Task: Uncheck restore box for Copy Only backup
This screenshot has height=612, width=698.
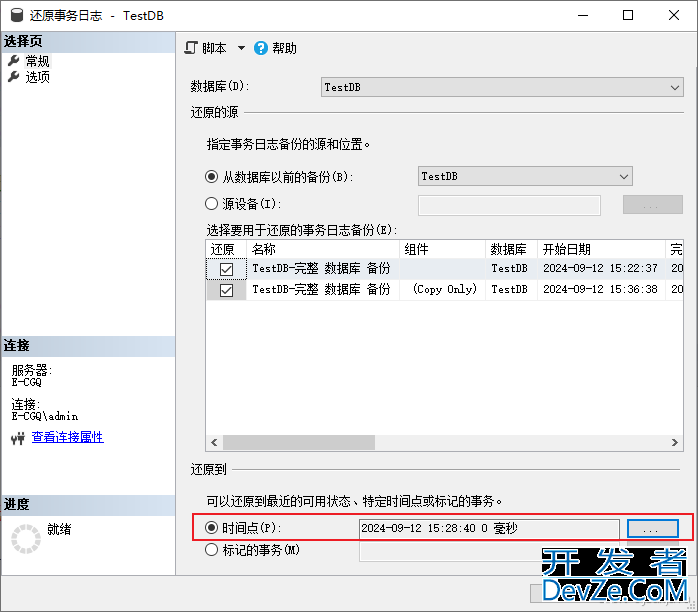Action: [226, 291]
